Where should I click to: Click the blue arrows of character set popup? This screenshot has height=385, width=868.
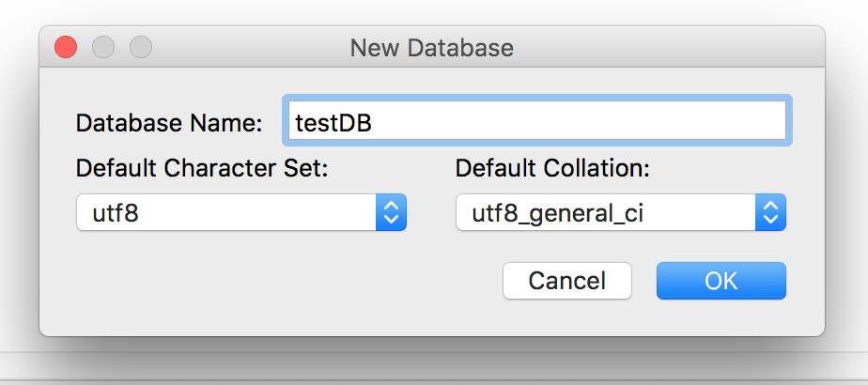coord(391,213)
